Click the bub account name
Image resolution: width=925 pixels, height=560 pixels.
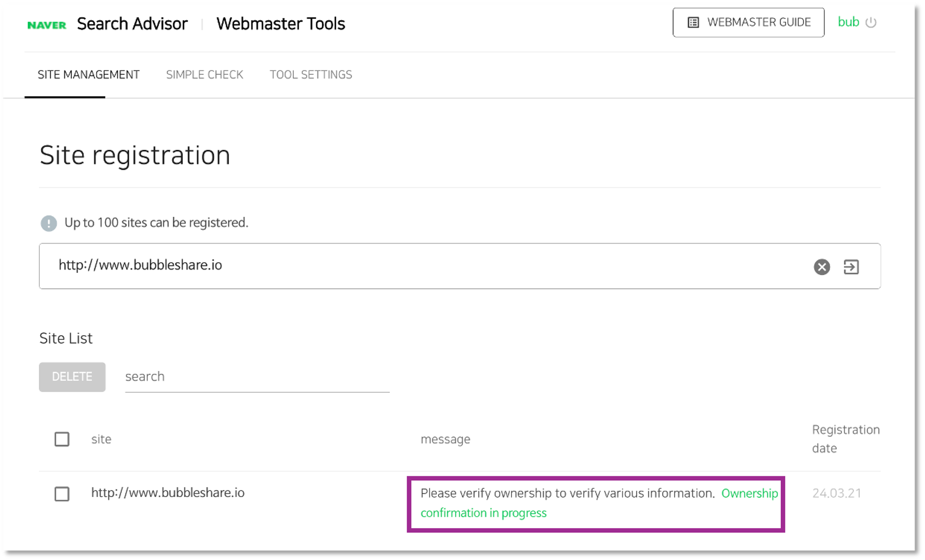point(848,22)
